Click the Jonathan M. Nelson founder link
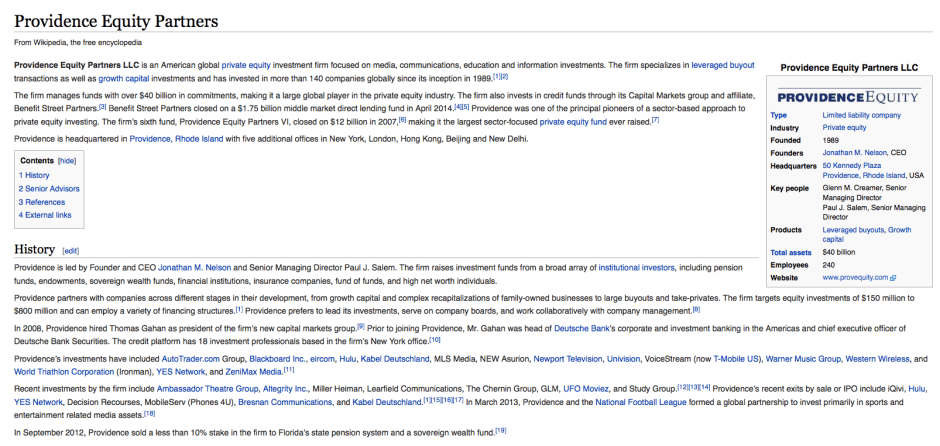This screenshot has height=446, width=940. tap(853, 153)
